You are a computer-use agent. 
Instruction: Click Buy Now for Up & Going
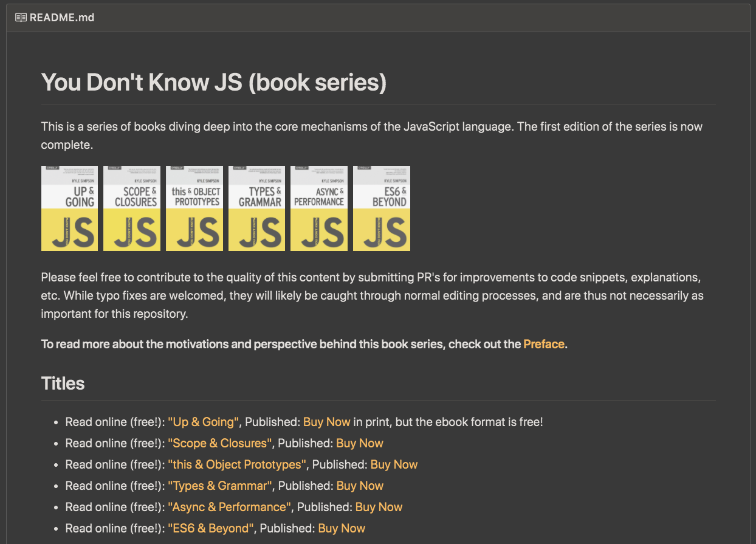(x=327, y=422)
